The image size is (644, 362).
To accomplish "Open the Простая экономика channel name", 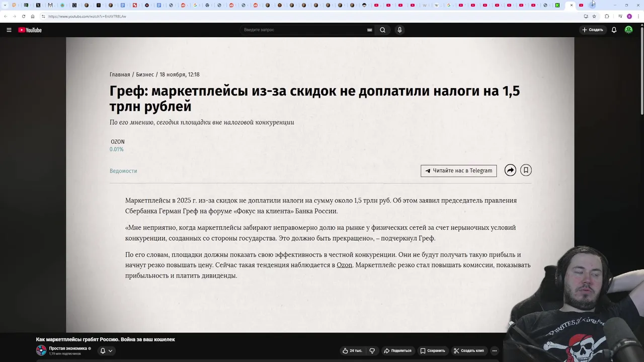I will pyautogui.click(x=68, y=348).
